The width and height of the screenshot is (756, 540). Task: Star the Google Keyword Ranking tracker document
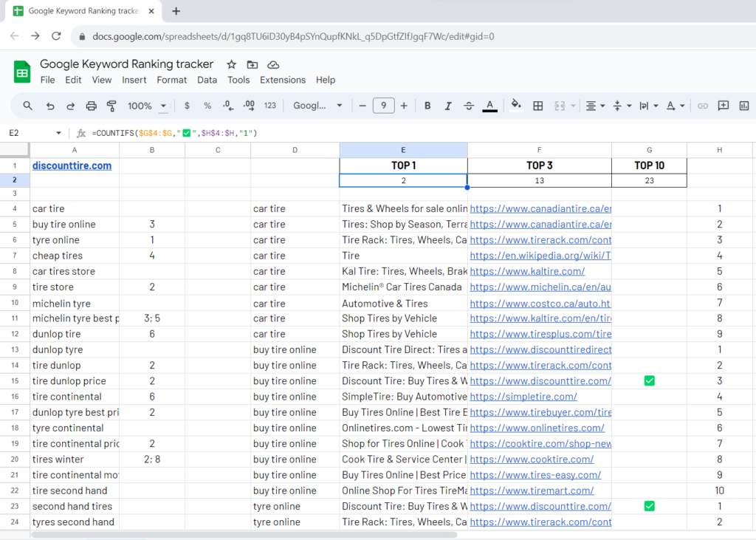click(231, 64)
